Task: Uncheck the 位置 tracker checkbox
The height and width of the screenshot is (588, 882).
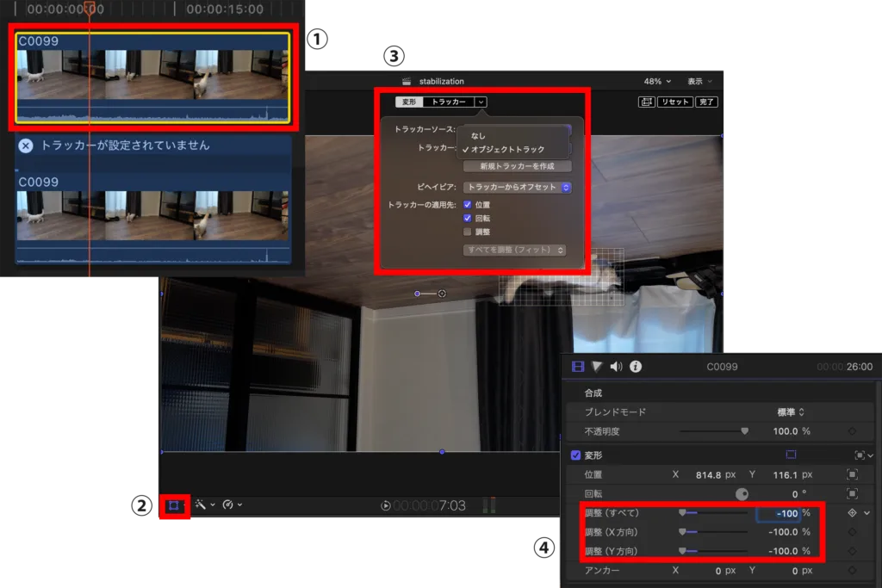Action: [x=467, y=205]
